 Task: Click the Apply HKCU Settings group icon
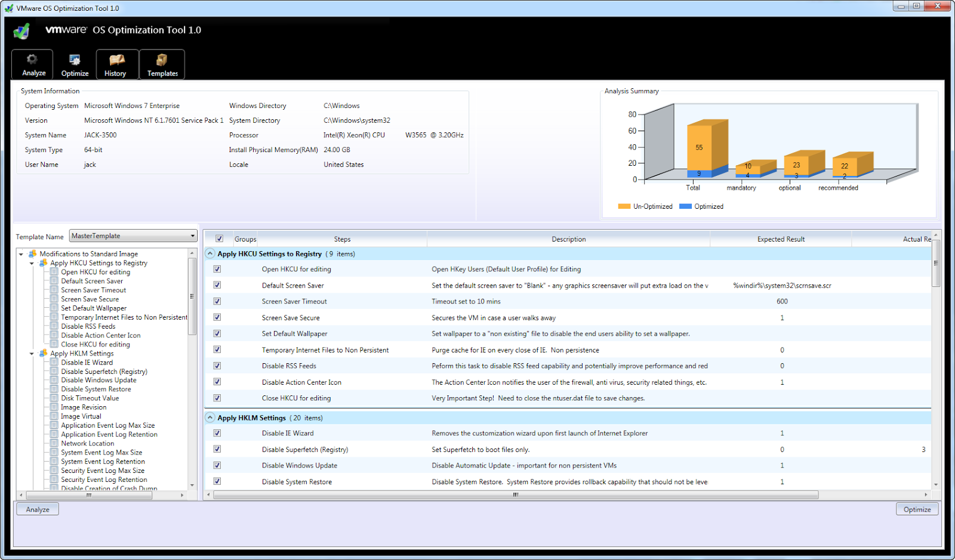coord(42,262)
